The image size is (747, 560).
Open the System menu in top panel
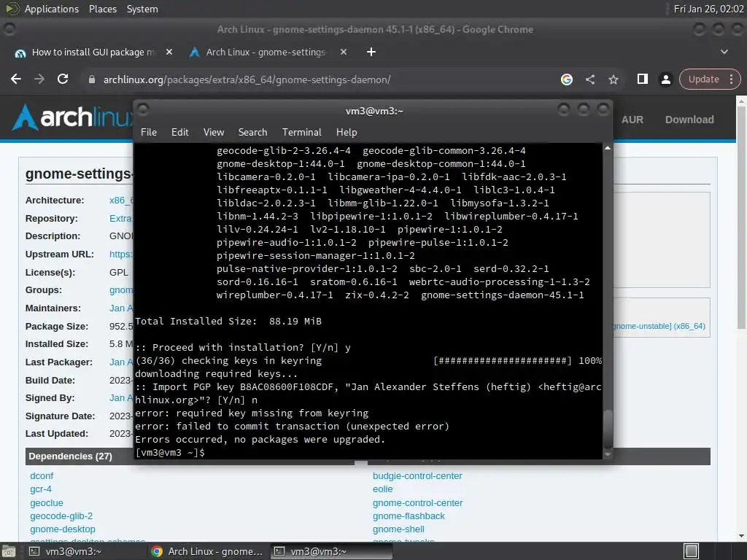pyautogui.click(x=142, y=9)
